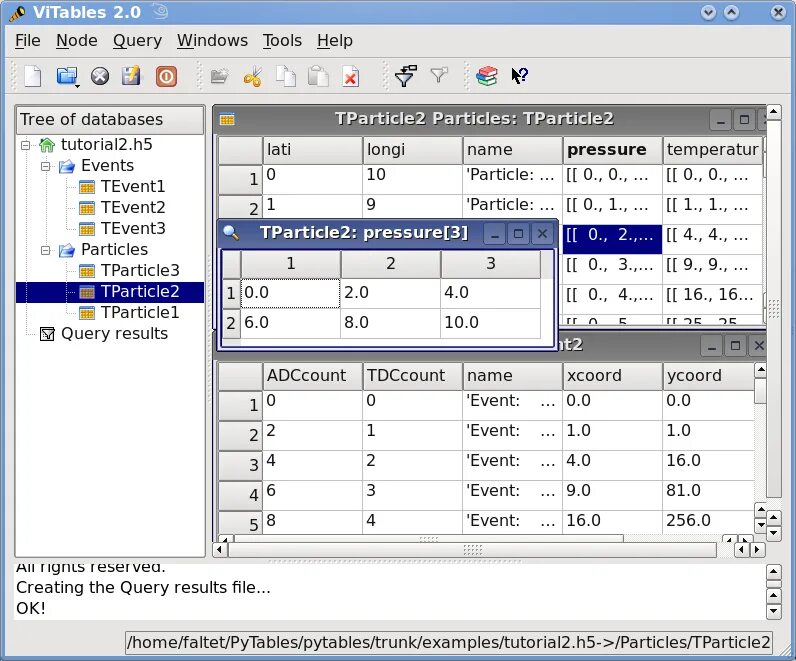Click the workspace scroll left arrow
The width and height of the screenshot is (796, 661).
[x=220, y=550]
